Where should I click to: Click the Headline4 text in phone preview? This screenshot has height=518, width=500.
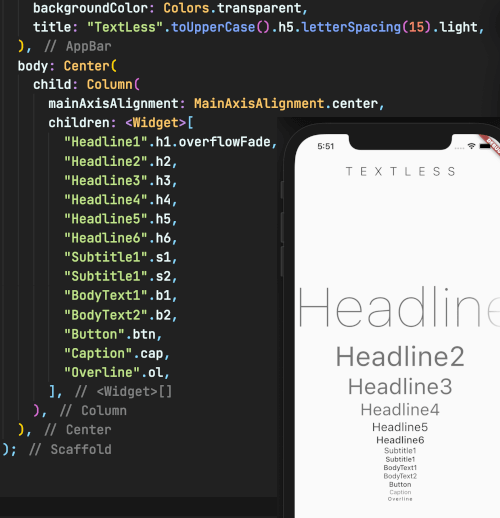(x=400, y=410)
